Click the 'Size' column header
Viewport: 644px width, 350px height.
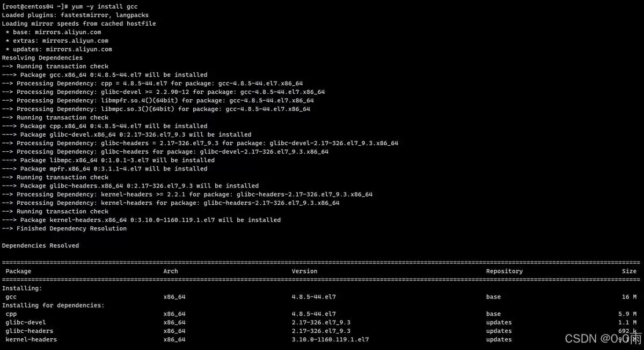(630, 272)
